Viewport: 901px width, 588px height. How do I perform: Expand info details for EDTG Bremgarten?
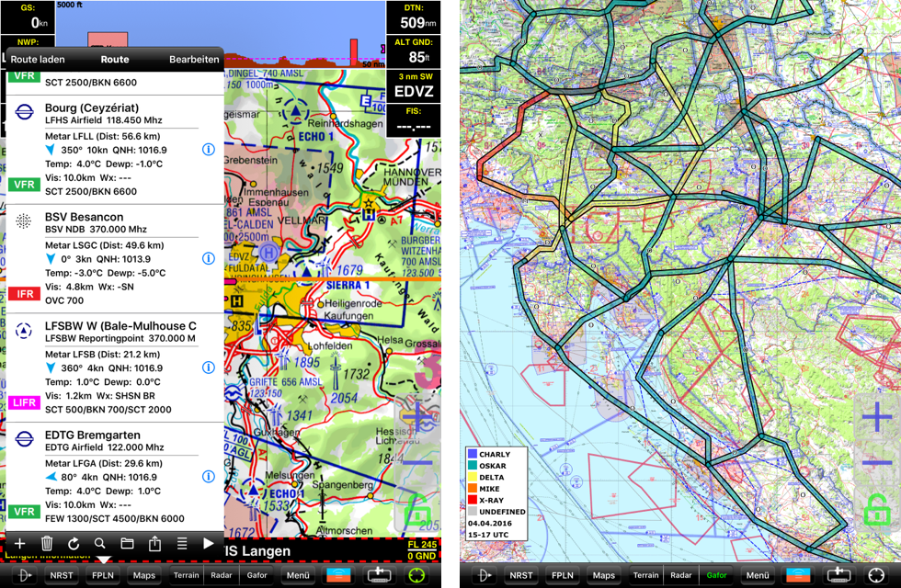tap(209, 477)
